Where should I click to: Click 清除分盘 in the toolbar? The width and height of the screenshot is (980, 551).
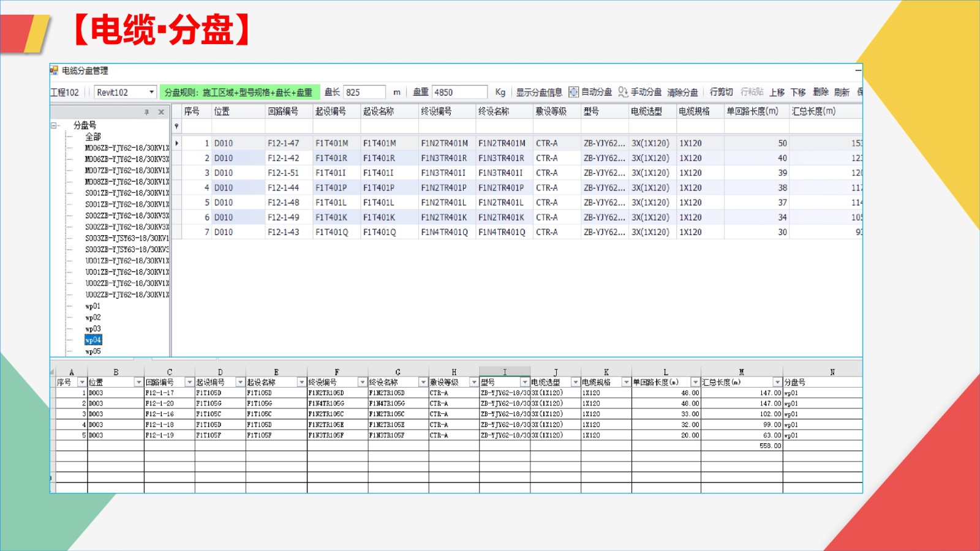point(682,92)
